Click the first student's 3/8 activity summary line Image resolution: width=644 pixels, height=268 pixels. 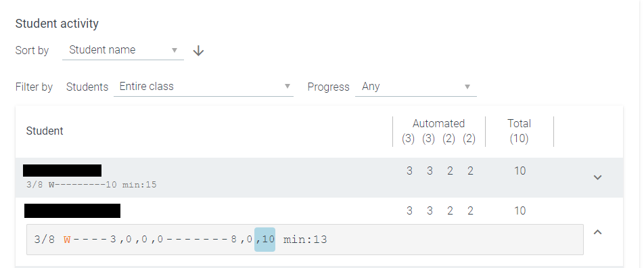click(91, 185)
